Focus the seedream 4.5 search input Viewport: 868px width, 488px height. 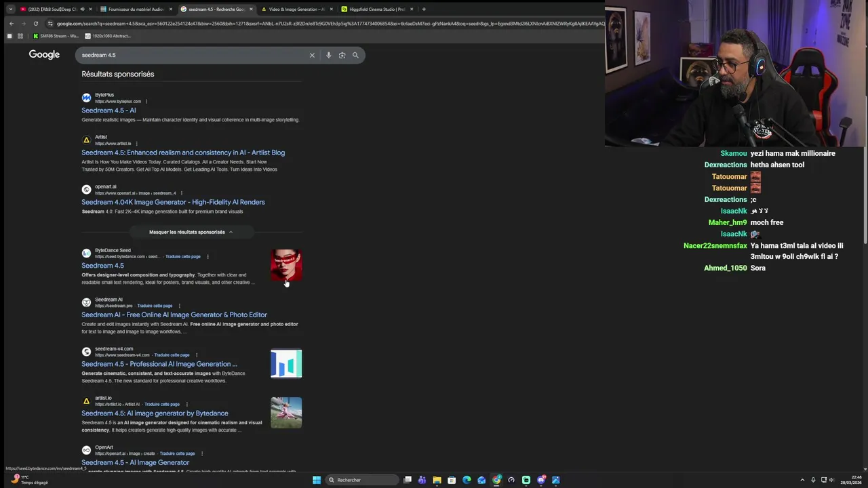(x=193, y=55)
